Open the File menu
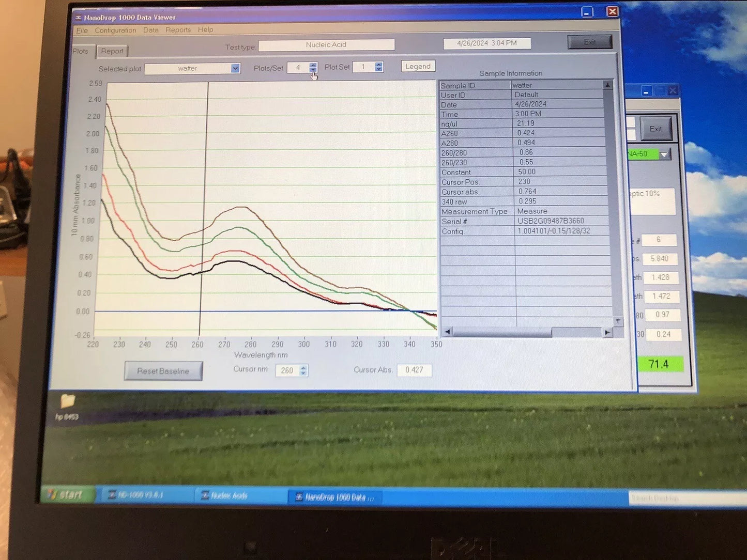Image resolution: width=747 pixels, height=560 pixels. 82,30
